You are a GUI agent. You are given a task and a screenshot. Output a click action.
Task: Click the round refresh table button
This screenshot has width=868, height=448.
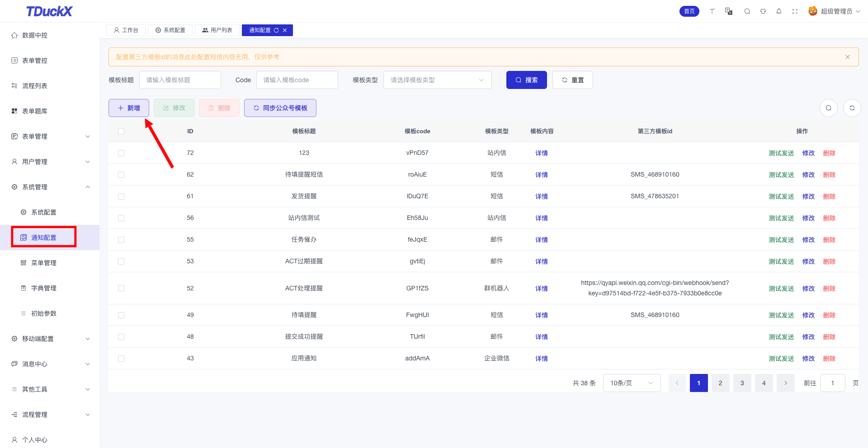click(852, 108)
